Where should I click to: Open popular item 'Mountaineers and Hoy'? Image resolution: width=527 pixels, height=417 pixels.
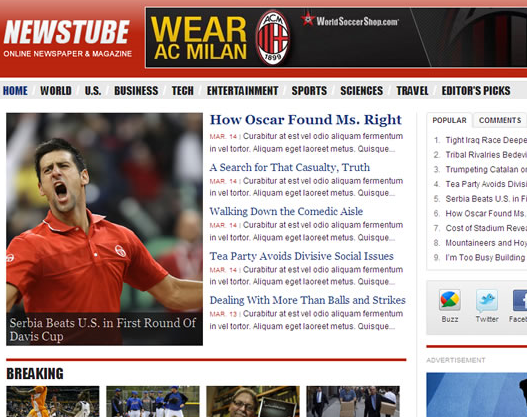pos(486,243)
